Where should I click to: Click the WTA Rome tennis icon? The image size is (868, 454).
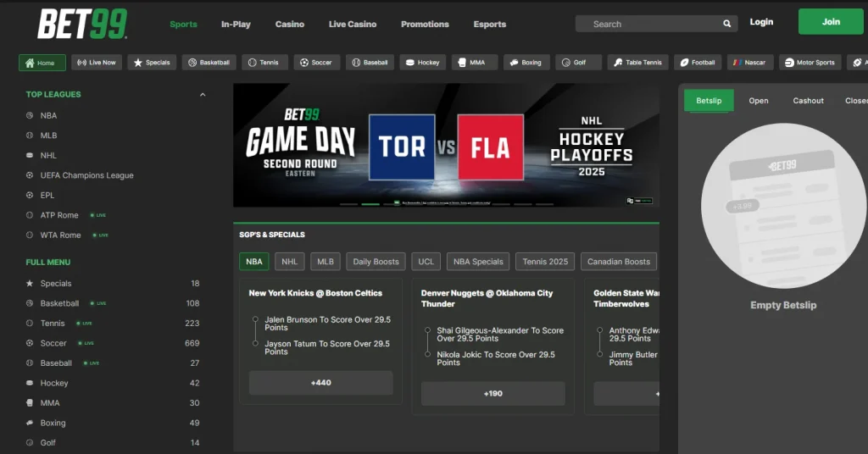pyautogui.click(x=30, y=235)
